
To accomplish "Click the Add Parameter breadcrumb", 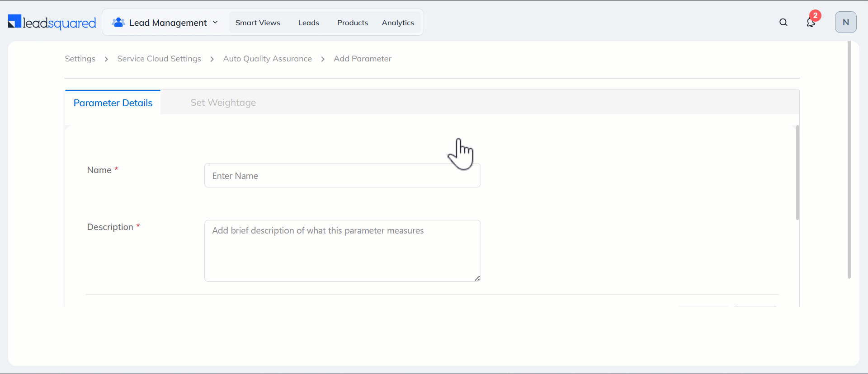I will (x=363, y=59).
